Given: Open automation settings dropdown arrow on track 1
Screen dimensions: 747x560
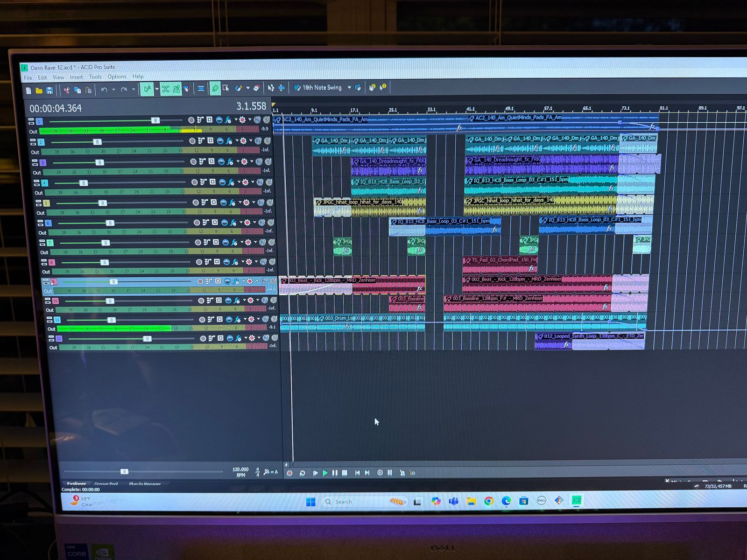Looking at the screenshot, I should click(x=249, y=120).
